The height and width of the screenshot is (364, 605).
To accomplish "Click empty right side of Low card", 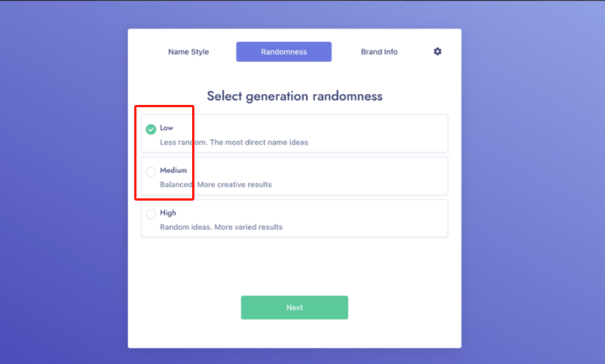I will click(x=390, y=133).
